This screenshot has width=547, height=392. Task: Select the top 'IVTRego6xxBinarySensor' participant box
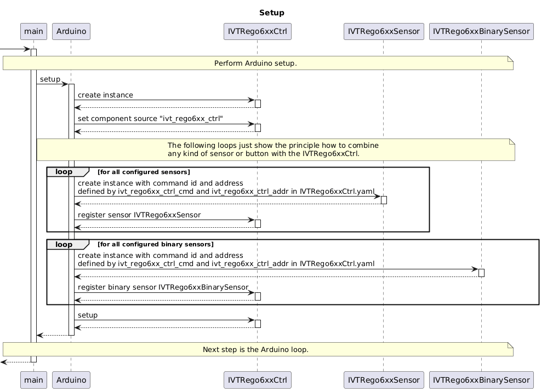point(481,31)
